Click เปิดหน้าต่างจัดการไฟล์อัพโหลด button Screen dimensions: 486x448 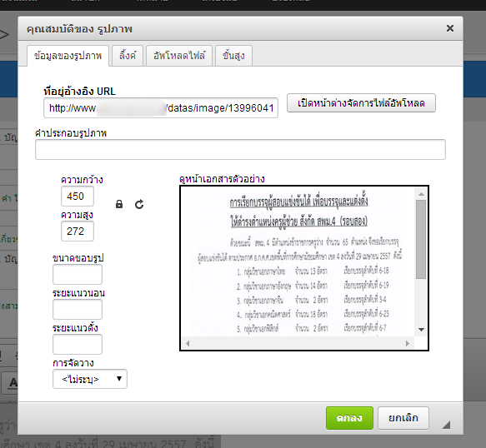(x=361, y=102)
